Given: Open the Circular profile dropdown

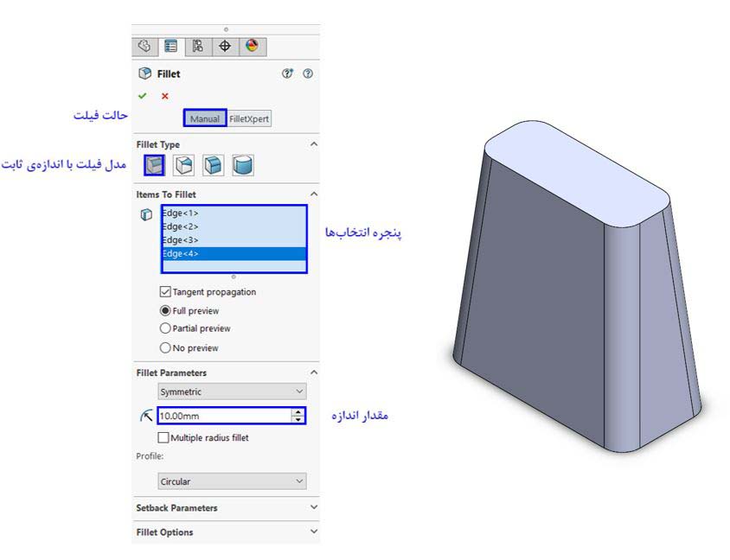Looking at the screenshot, I should tap(232, 480).
